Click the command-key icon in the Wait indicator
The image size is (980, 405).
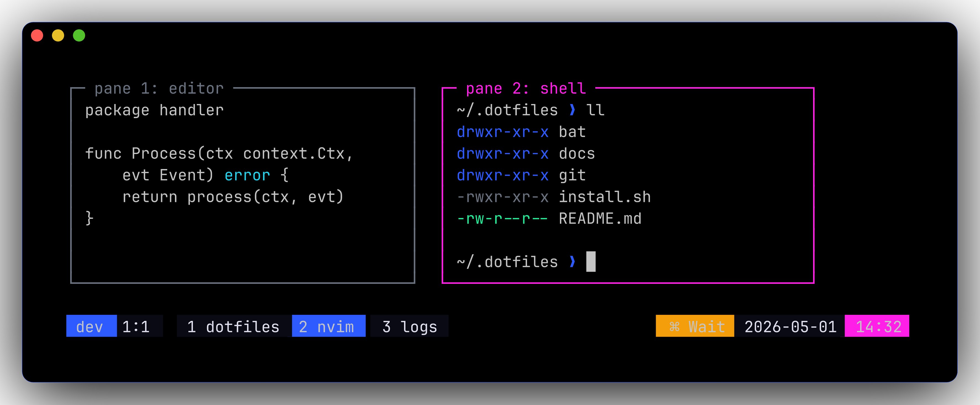tap(674, 327)
